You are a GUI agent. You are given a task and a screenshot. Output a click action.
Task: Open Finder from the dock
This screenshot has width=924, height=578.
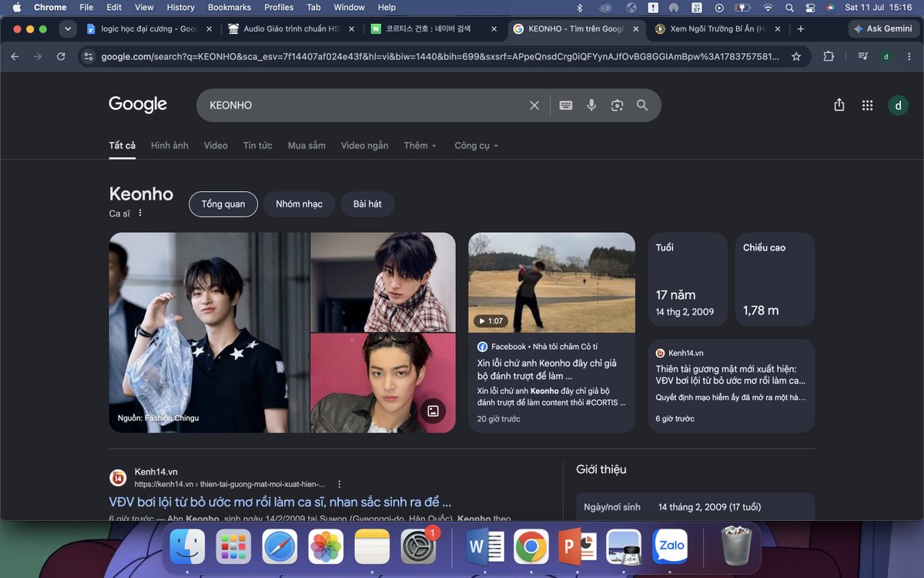187,546
